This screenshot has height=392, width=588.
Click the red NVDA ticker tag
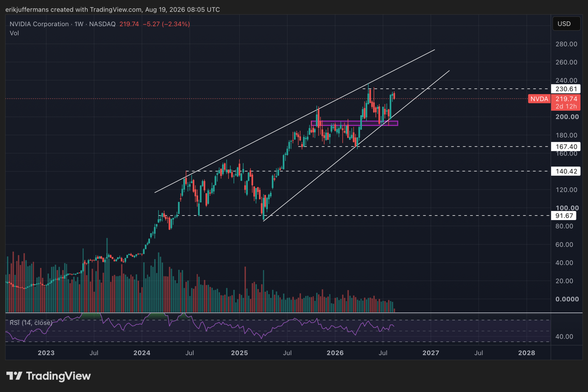539,99
